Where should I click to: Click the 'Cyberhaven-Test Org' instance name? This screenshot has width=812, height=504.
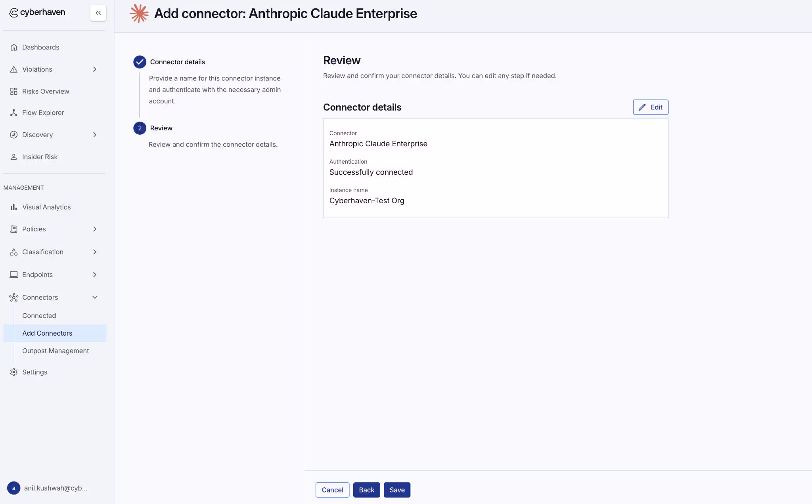point(367,201)
